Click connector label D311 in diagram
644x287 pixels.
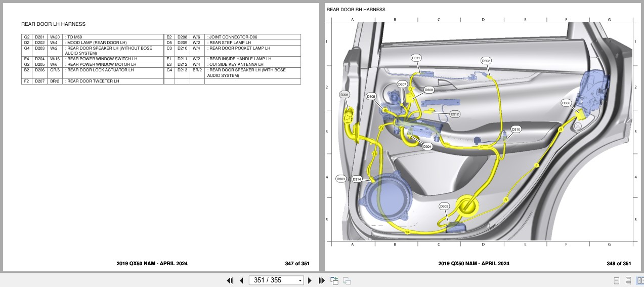(416, 58)
